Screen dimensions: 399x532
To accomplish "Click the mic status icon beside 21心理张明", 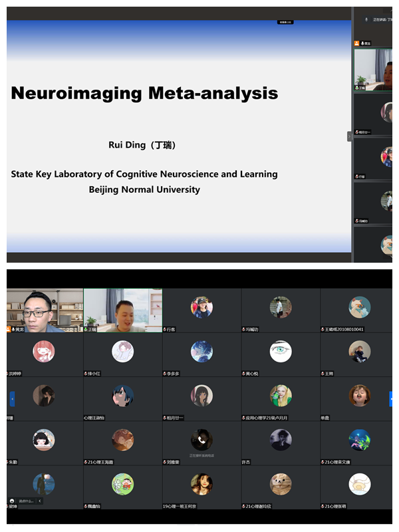I will point(323,506).
